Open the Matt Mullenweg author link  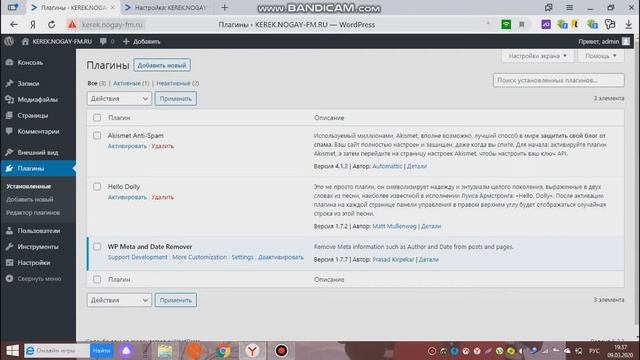coord(394,226)
